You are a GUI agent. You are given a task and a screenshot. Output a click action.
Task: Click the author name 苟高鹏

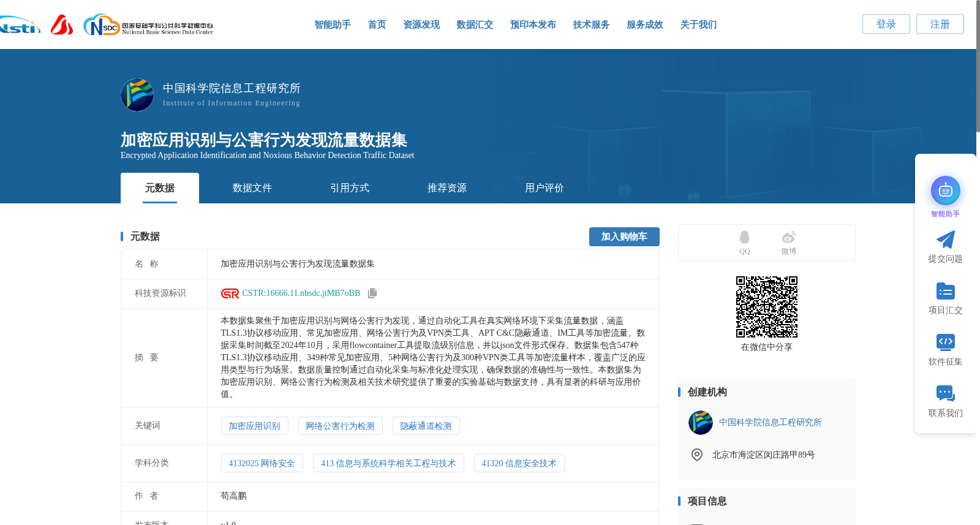tap(233, 496)
